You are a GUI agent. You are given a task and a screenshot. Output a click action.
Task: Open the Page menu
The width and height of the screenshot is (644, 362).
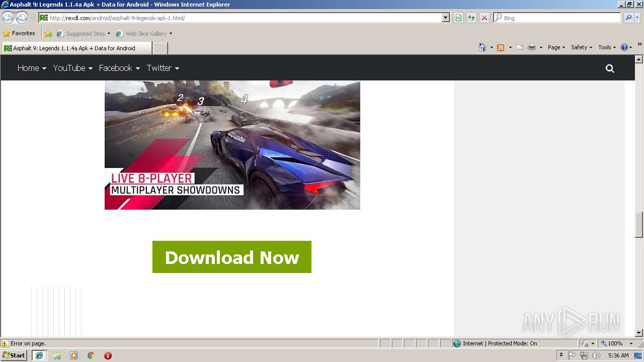(556, 47)
